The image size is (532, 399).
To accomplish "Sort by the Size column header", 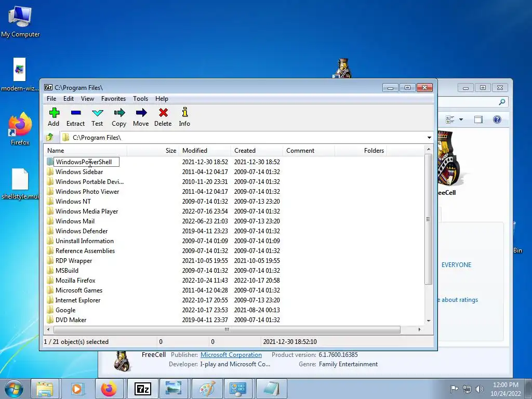I will [x=153, y=150].
